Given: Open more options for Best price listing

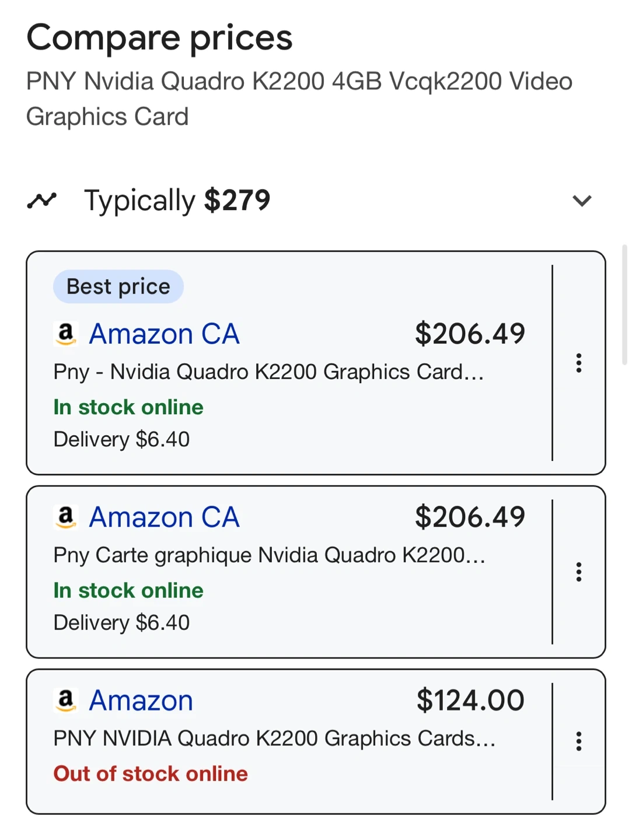Looking at the screenshot, I should (x=578, y=363).
